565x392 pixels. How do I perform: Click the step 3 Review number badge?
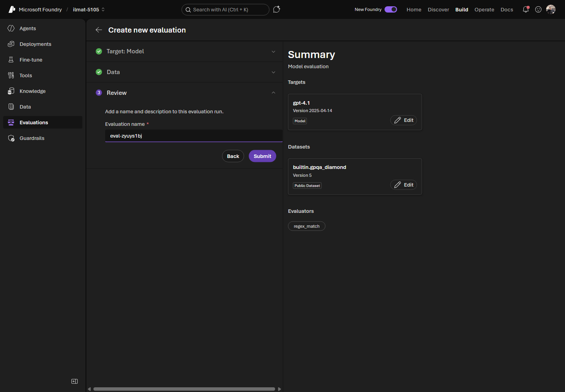99,93
